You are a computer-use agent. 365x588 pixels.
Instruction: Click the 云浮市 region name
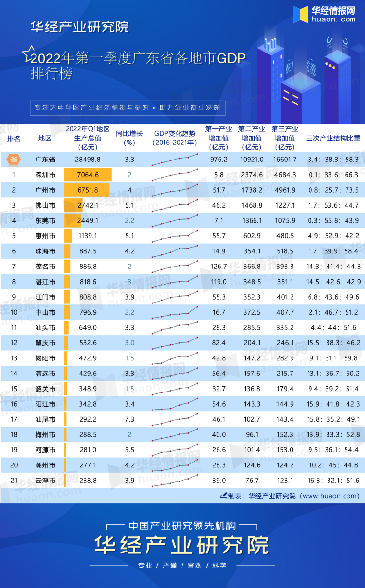point(45,481)
